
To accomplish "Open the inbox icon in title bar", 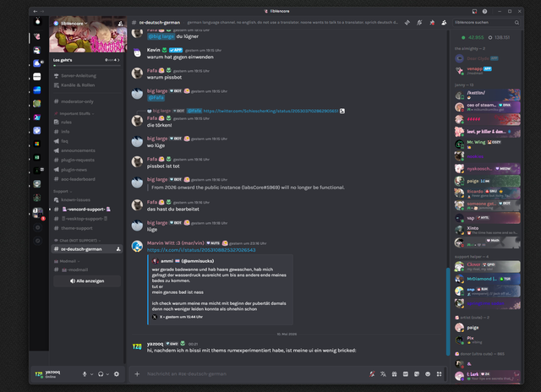I will pyautogui.click(x=474, y=11).
